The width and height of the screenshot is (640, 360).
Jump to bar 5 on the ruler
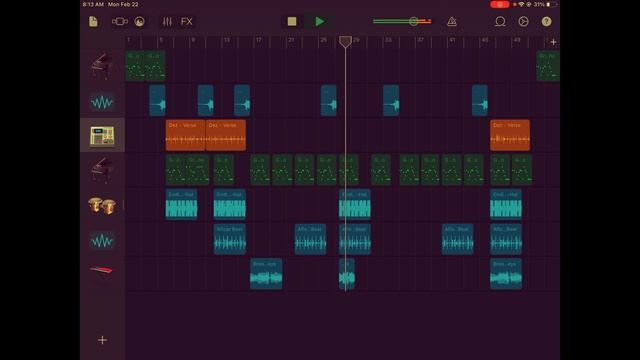pyautogui.click(x=161, y=40)
